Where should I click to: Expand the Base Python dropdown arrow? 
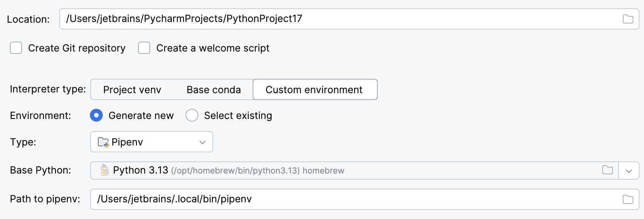click(x=628, y=171)
